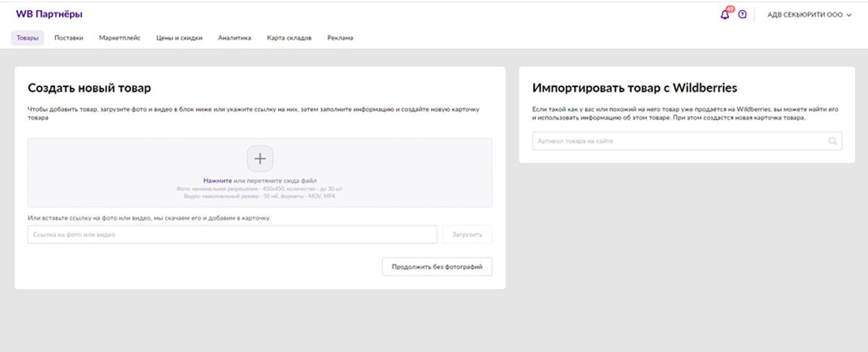Click the file drop zone area
This screenshot has height=352, width=868.
(x=260, y=173)
